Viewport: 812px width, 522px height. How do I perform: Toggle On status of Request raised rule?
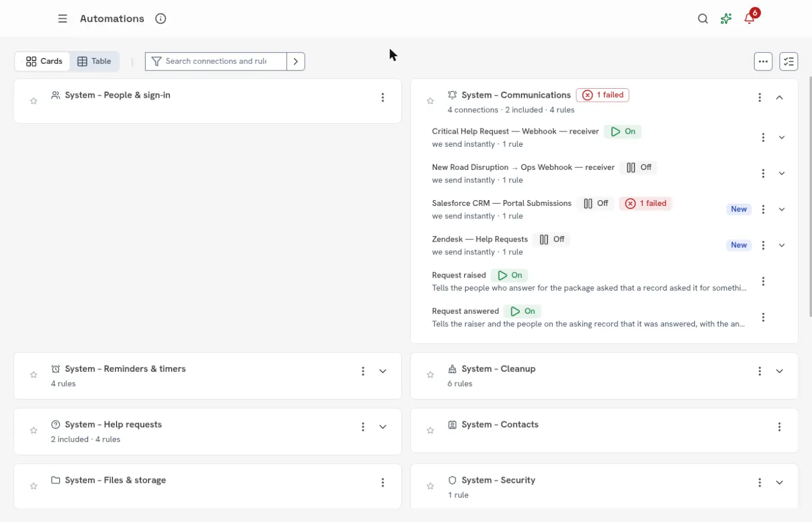[x=510, y=275]
